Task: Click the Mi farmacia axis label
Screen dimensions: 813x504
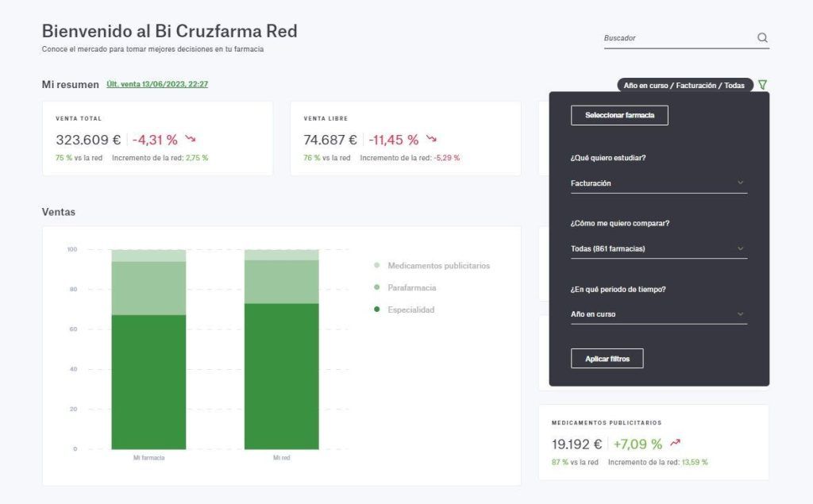Action: 148,458
